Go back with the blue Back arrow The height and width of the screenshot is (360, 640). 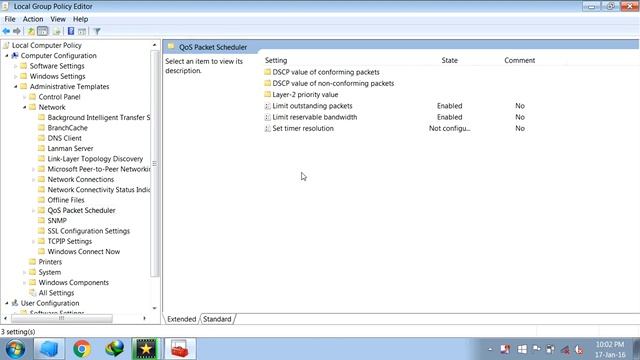pyautogui.click(x=6, y=31)
